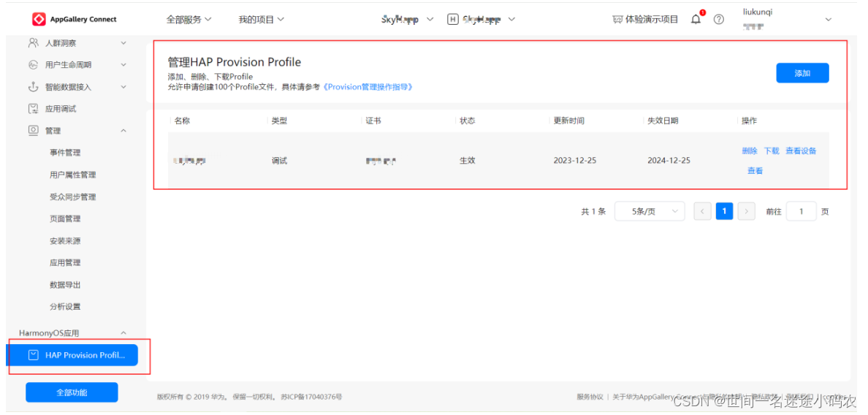Open 事件管理 in the sidebar
Screen dimensions: 868x415
[x=65, y=153]
